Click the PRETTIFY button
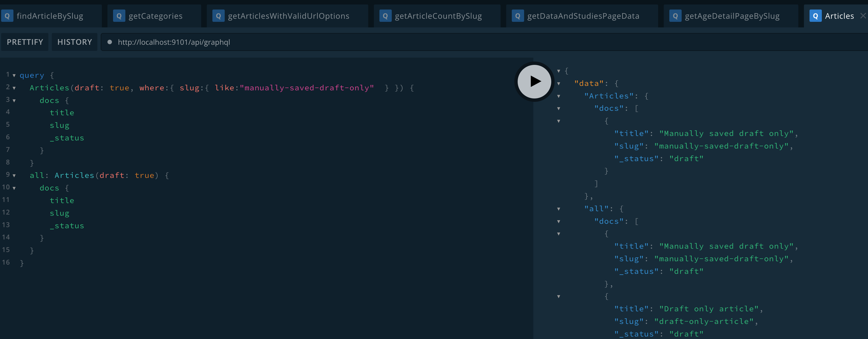Image resolution: width=868 pixels, height=339 pixels. [x=25, y=42]
